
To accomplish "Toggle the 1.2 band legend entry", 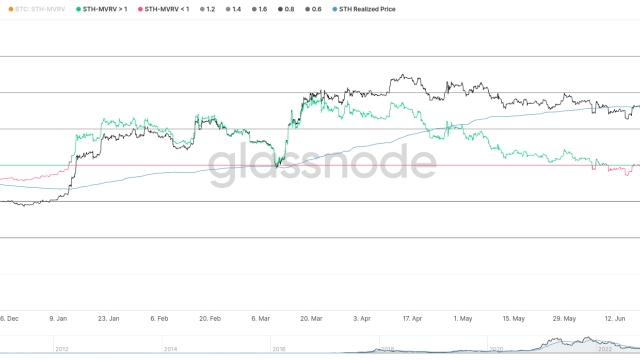I will click(207, 9).
